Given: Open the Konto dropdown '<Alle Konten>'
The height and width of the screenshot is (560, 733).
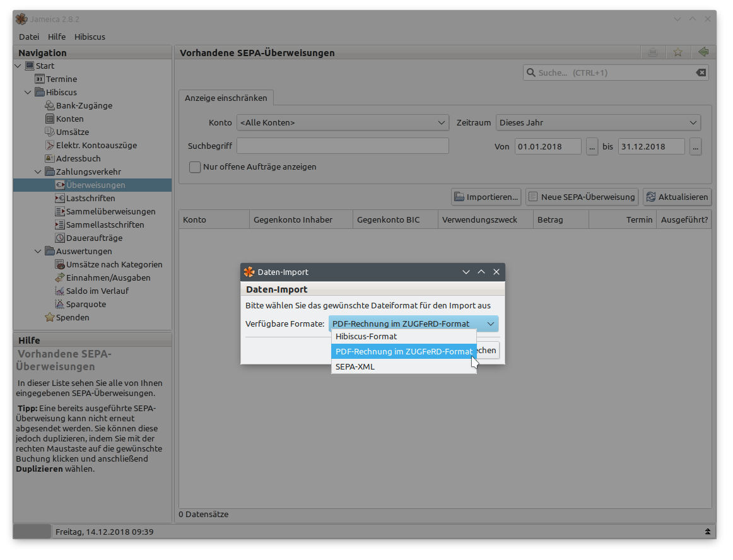Looking at the screenshot, I should [x=343, y=122].
